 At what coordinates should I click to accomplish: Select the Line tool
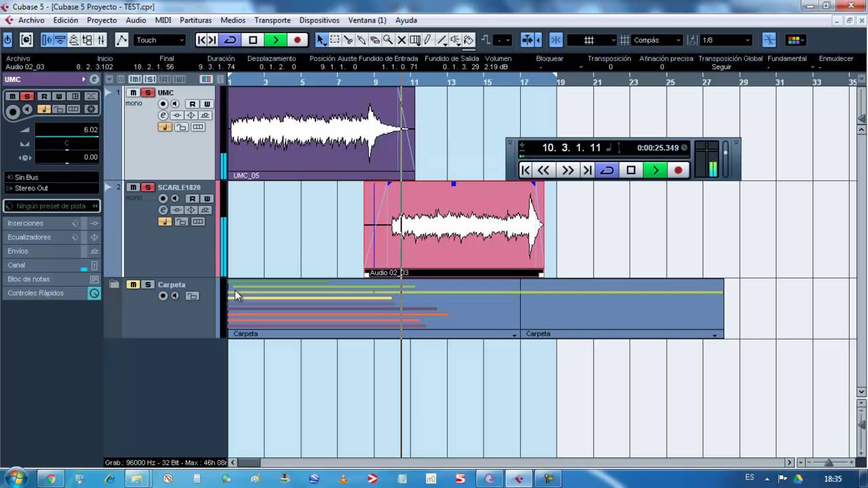(441, 40)
